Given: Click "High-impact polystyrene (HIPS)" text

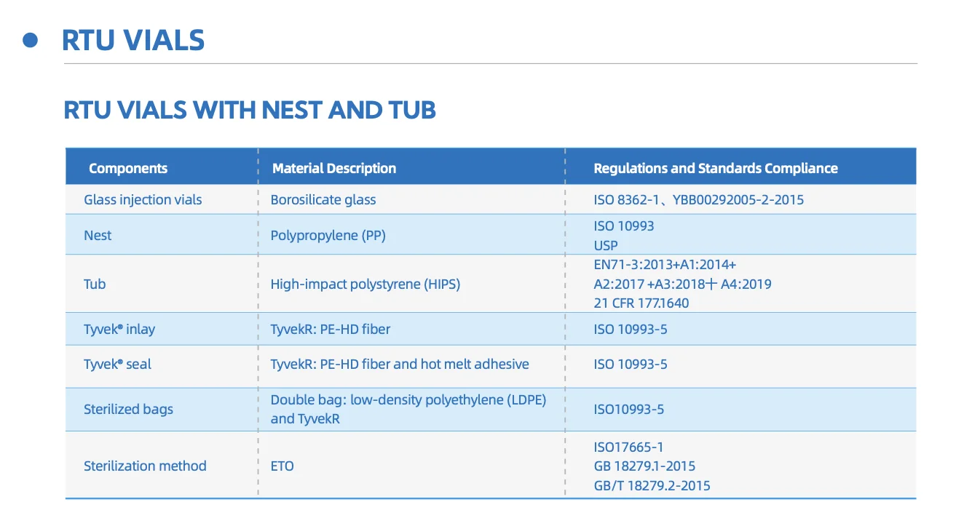Looking at the screenshot, I should [x=365, y=284].
